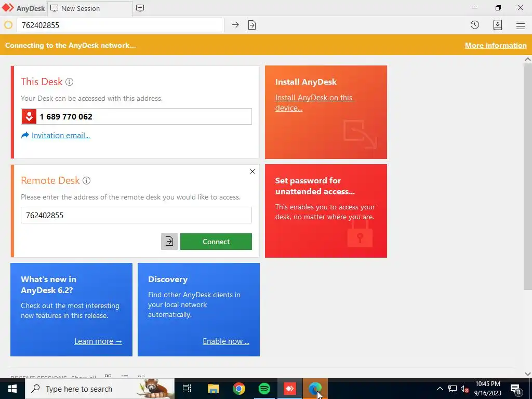Open file transfer icon in top toolbar

pyautogui.click(x=252, y=25)
